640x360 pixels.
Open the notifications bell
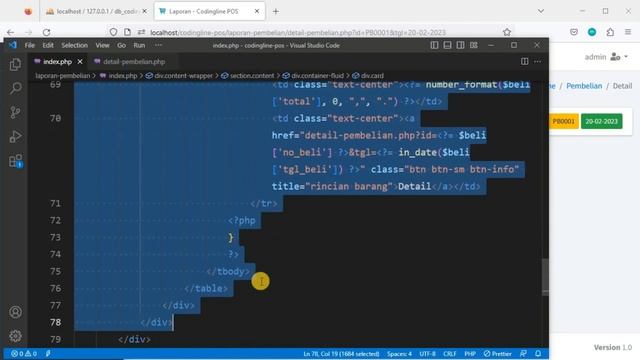coord(538,354)
